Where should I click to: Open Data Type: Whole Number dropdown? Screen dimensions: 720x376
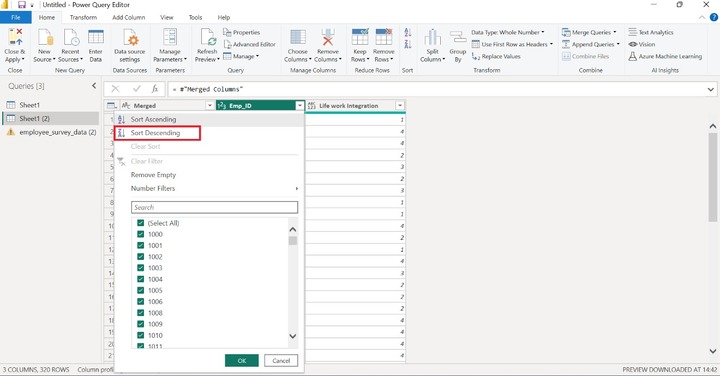tap(507, 32)
